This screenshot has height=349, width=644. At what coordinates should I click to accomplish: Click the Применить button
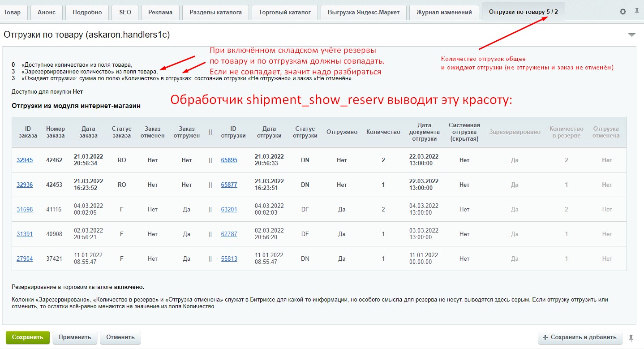click(75, 337)
